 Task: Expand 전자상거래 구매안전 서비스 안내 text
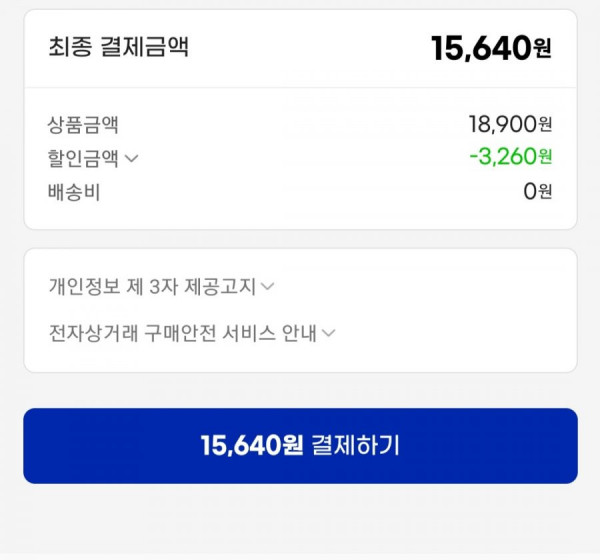(183, 333)
